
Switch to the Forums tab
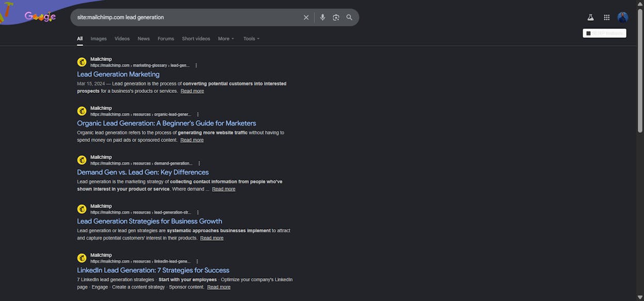pyautogui.click(x=166, y=39)
